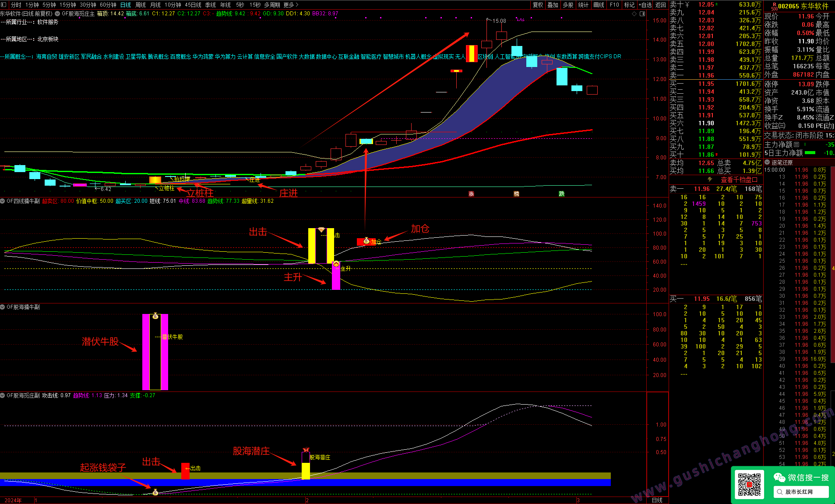Select the 周线 weekly period tab
The height and width of the screenshot is (504, 835).
click(x=141, y=5)
